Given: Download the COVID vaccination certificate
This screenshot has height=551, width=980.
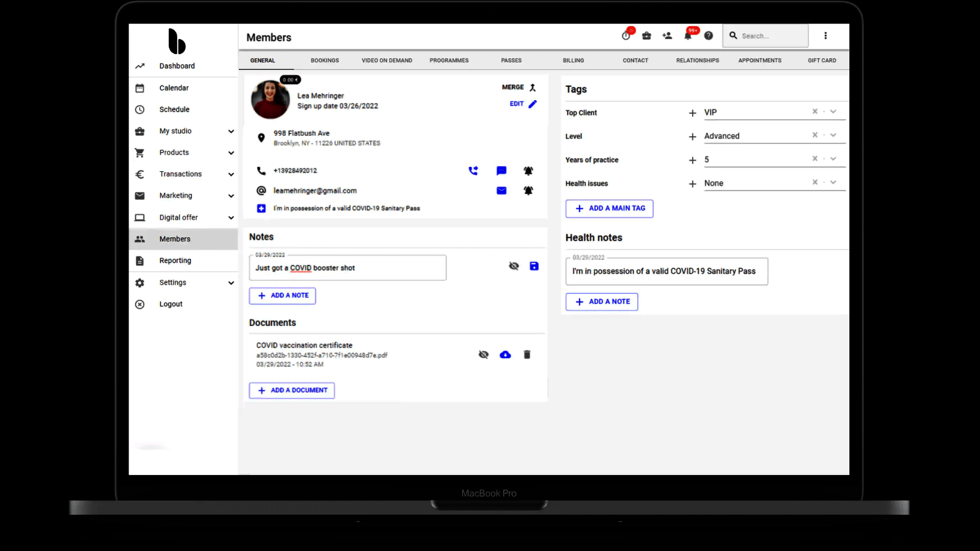Looking at the screenshot, I should (505, 355).
